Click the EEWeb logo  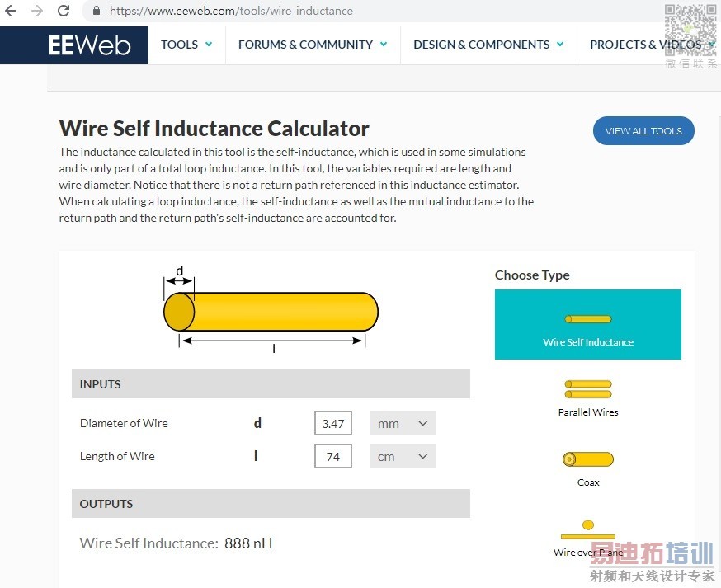89,45
